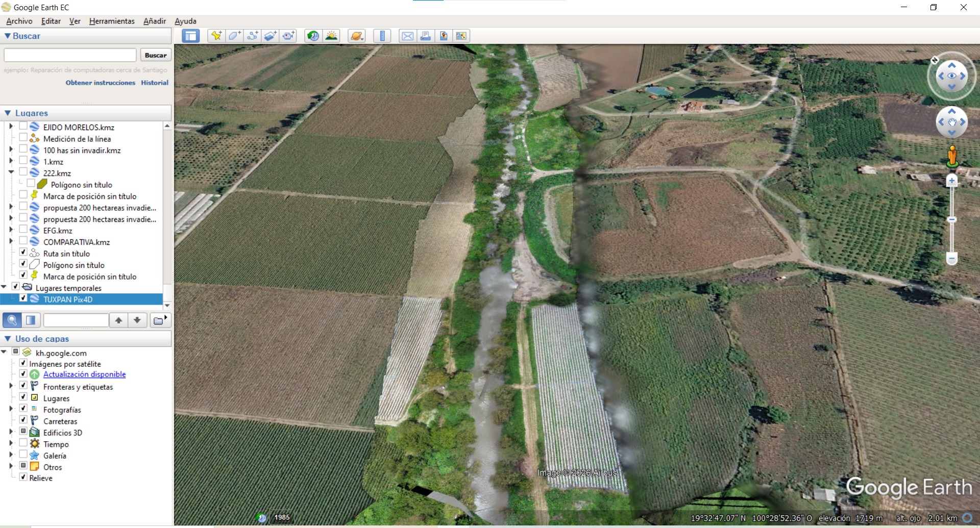Add a polygon using the toolbar icon
Screen dimensions: 980x528
click(x=234, y=36)
